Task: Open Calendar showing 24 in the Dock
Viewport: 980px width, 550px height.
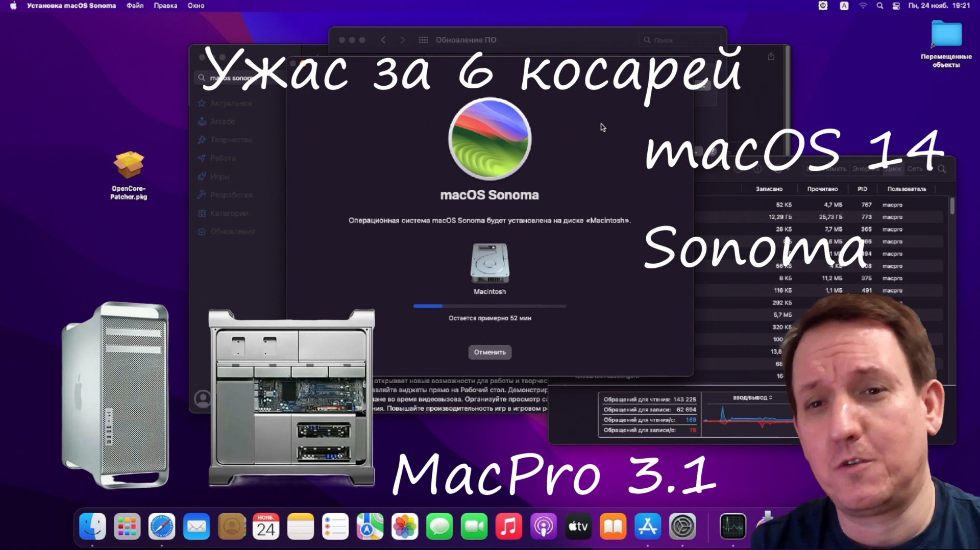Action: pyautogui.click(x=266, y=527)
